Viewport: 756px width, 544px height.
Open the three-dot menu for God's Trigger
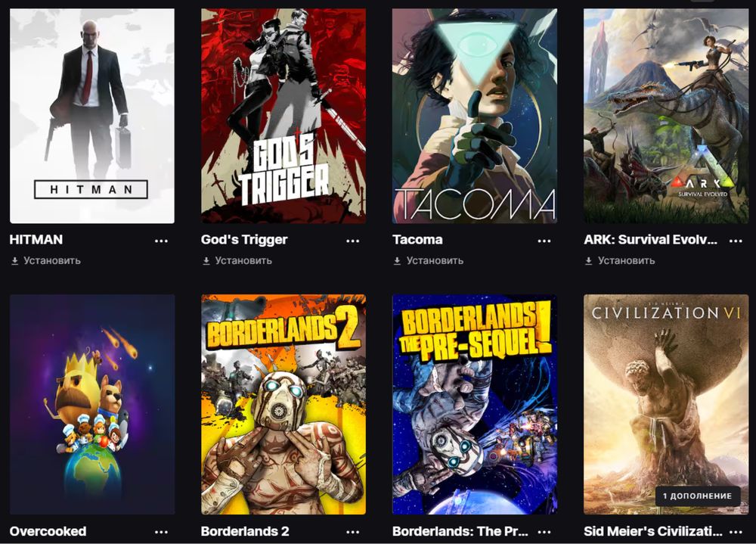pyautogui.click(x=352, y=241)
